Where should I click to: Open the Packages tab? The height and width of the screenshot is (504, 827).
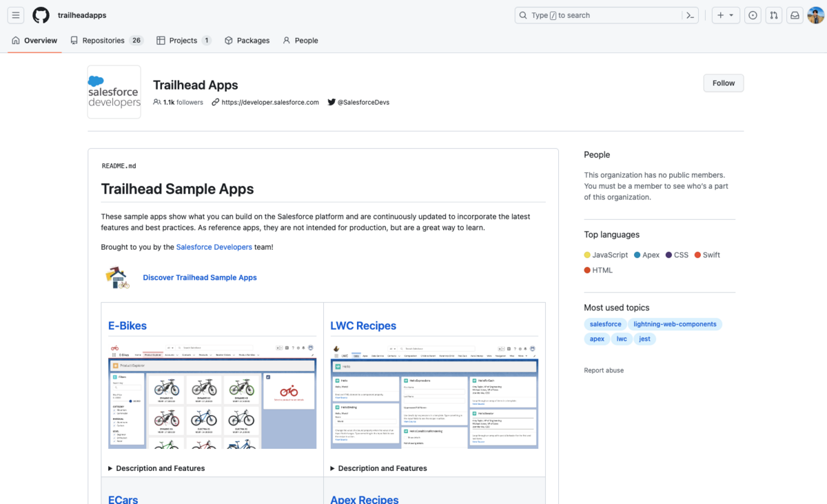coord(247,41)
